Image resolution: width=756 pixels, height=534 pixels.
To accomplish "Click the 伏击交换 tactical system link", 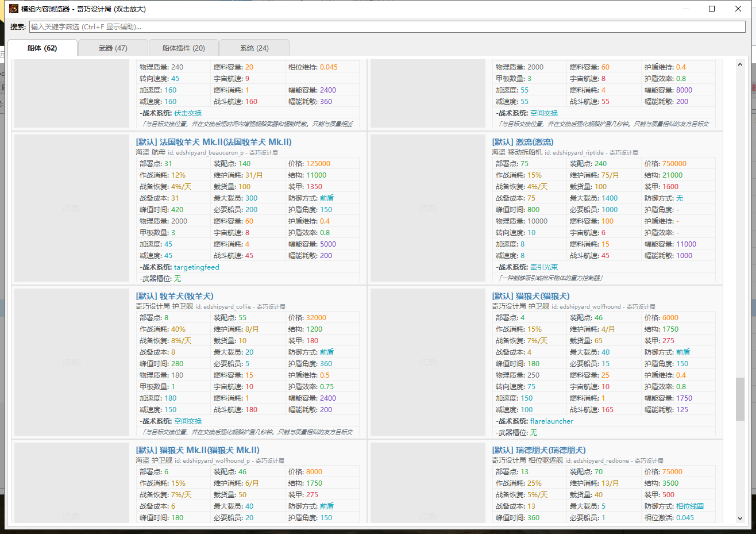I will pyautogui.click(x=188, y=113).
